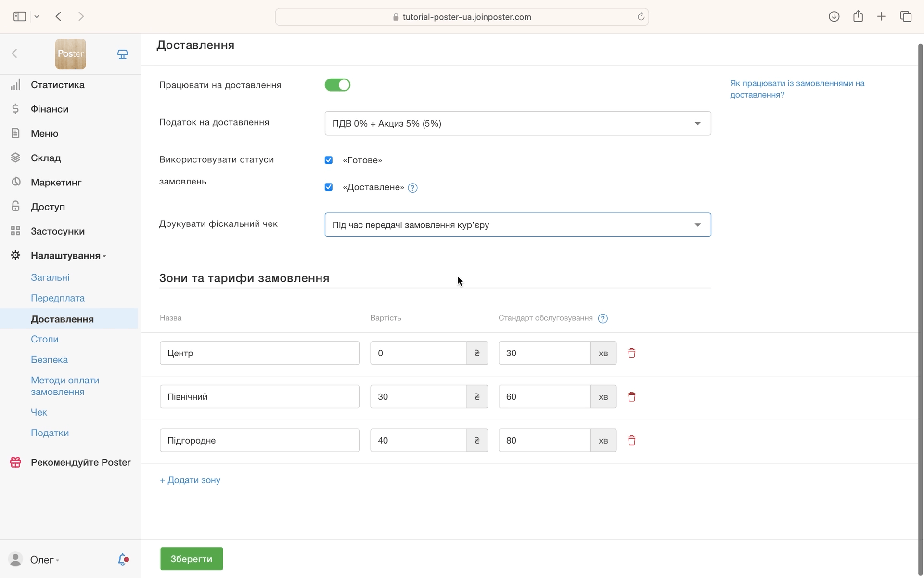Image resolution: width=924 pixels, height=578 pixels.
Task: Click help icon next to «Доставлене»
Action: coord(412,188)
